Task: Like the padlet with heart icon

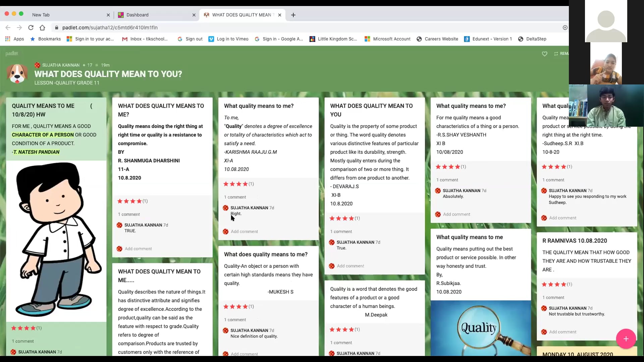Action: tap(544, 54)
